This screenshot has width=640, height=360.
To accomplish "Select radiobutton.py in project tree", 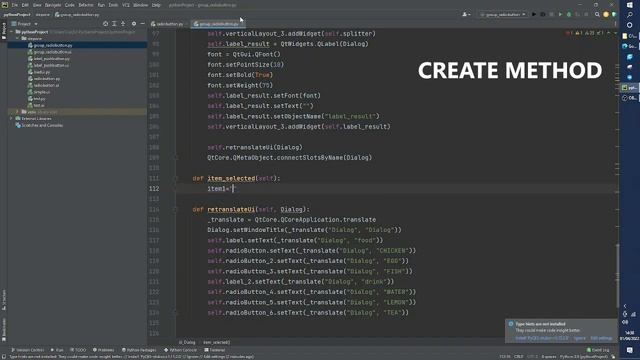I will [x=44, y=79].
